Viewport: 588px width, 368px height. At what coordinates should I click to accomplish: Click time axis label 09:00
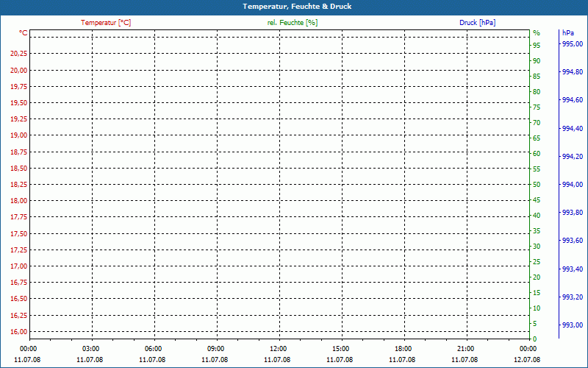[x=215, y=349]
